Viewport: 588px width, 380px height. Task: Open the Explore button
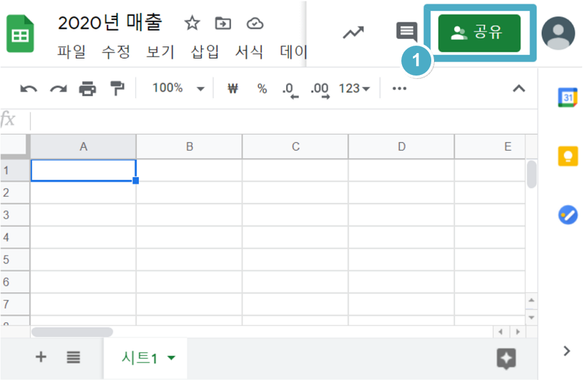506,359
